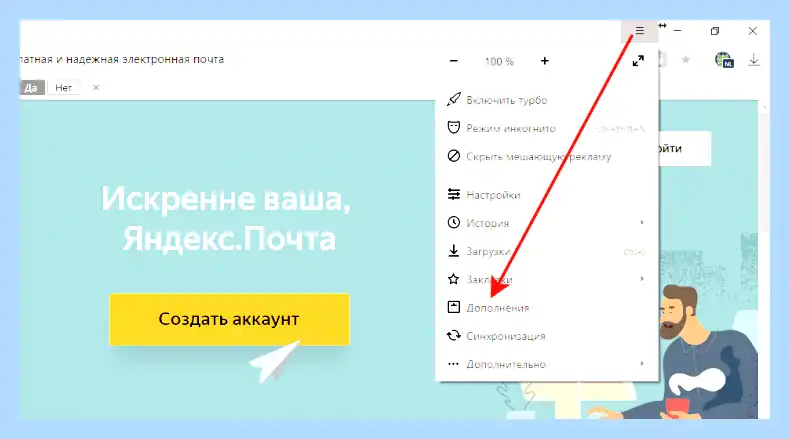
Task: Expand the Дополнительно submenu arrow
Action: (642, 363)
